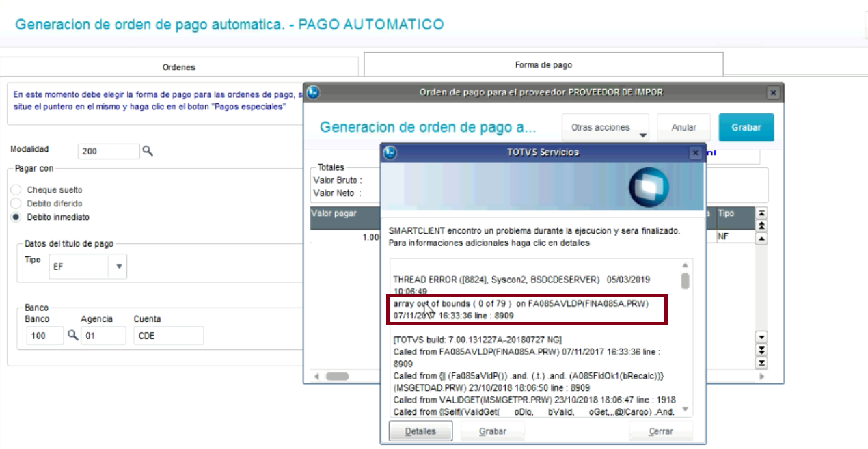
Task: Page down the payment grid (double down arrow)
Action: coord(763,350)
